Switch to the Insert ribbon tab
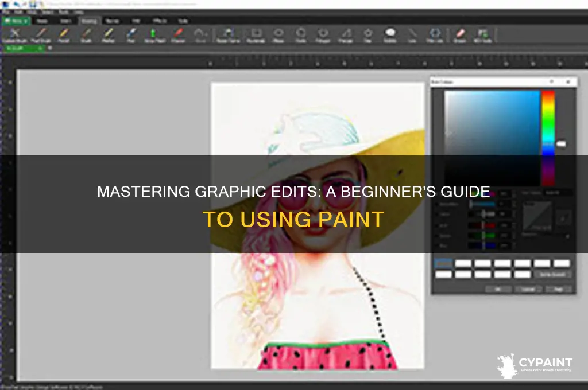Screen dimensions: 588x390 tap(65, 21)
